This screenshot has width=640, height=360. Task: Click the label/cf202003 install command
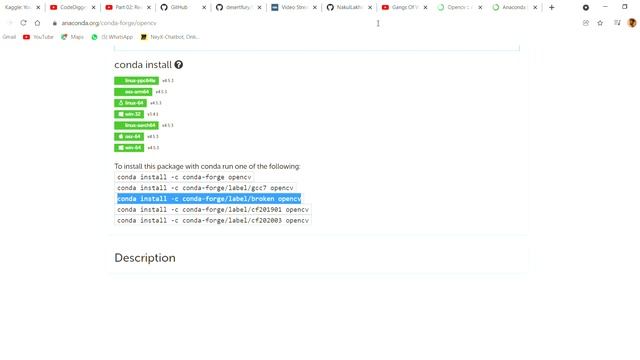pyautogui.click(x=213, y=220)
